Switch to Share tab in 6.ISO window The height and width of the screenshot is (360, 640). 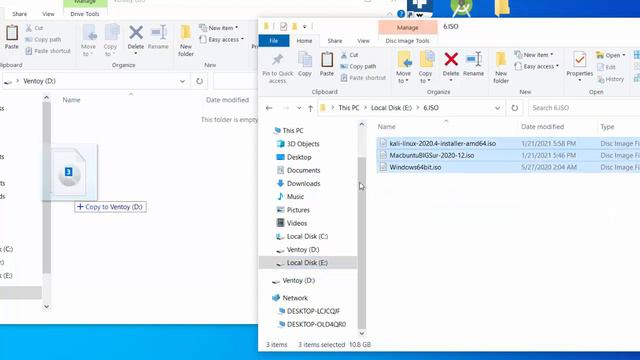pyautogui.click(x=335, y=41)
